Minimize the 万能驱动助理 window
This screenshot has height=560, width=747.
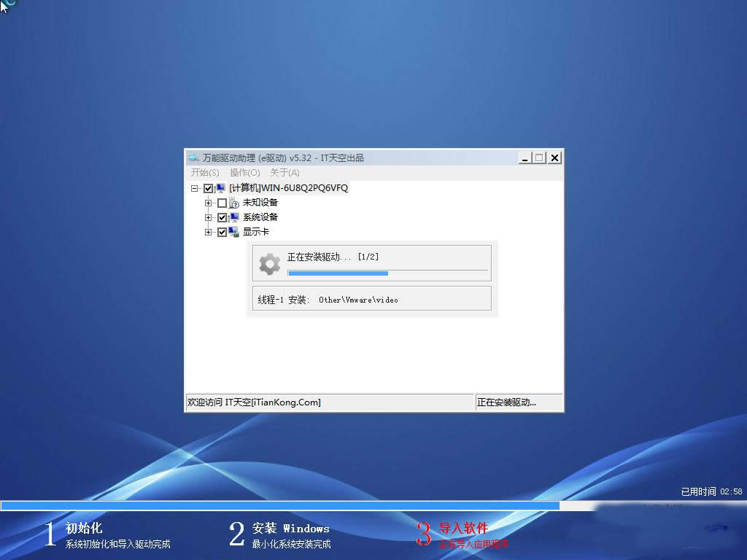click(525, 158)
